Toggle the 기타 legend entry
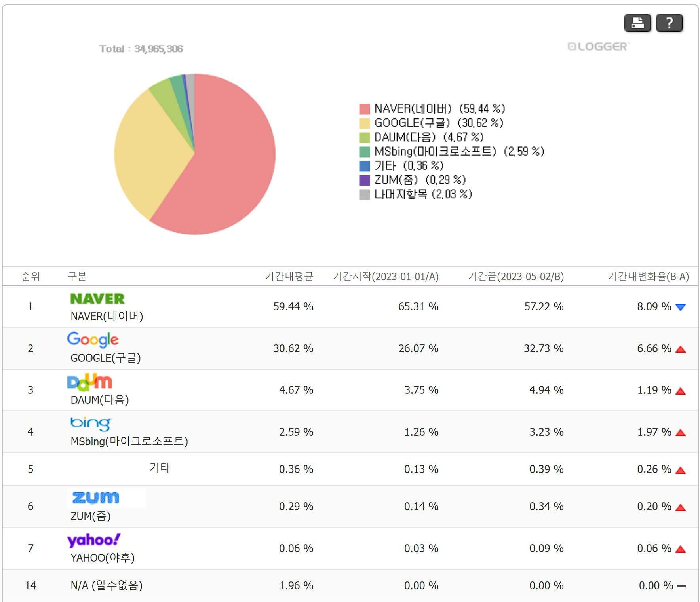The height and width of the screenshot is (602, 700). click(x=400, y=166)
